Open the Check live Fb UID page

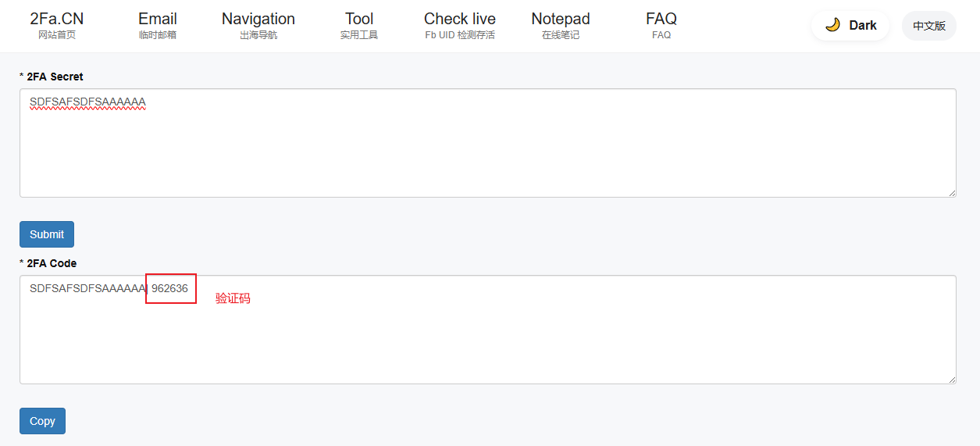coord(460,26)
